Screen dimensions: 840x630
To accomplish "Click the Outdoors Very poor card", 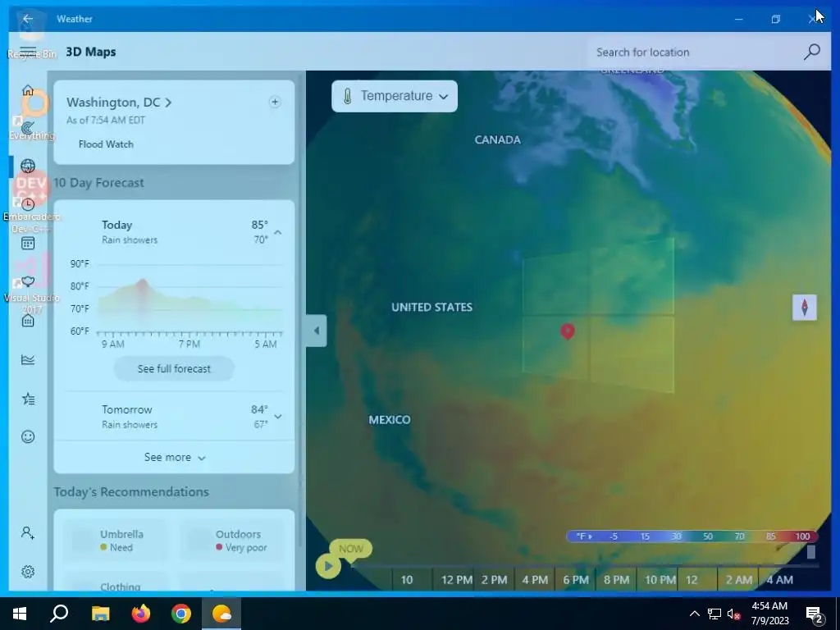I will pyautogui.click(x=232, y=540).
